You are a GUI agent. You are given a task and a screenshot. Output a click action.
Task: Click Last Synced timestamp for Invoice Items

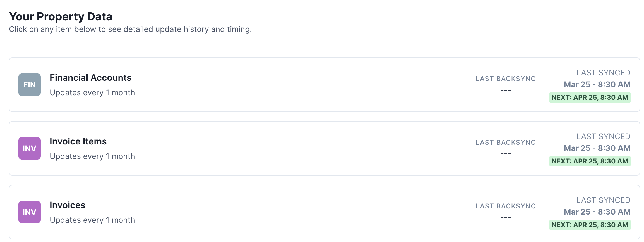click(597, 148)
